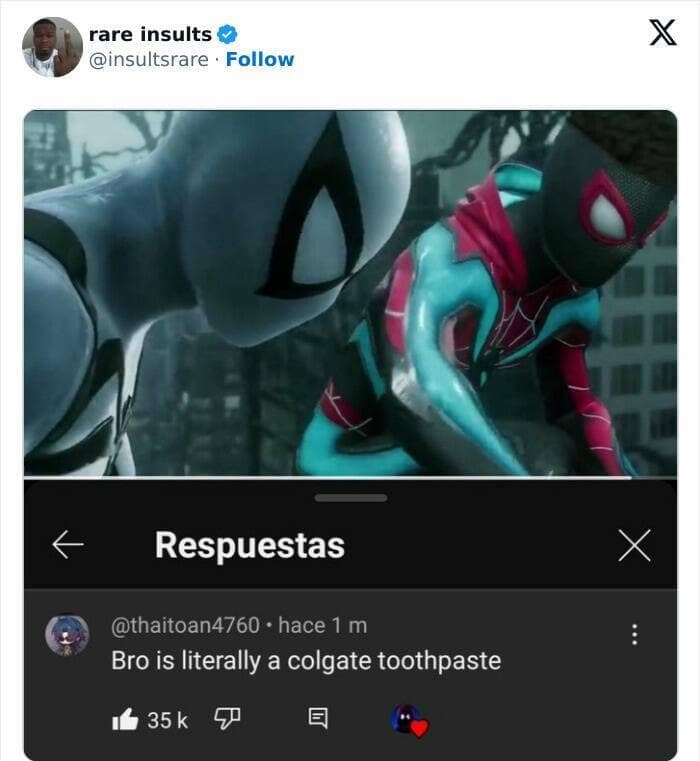The image size is (700, 761).
Task: Follow the rare insults account
Action: tap(260, 59)
